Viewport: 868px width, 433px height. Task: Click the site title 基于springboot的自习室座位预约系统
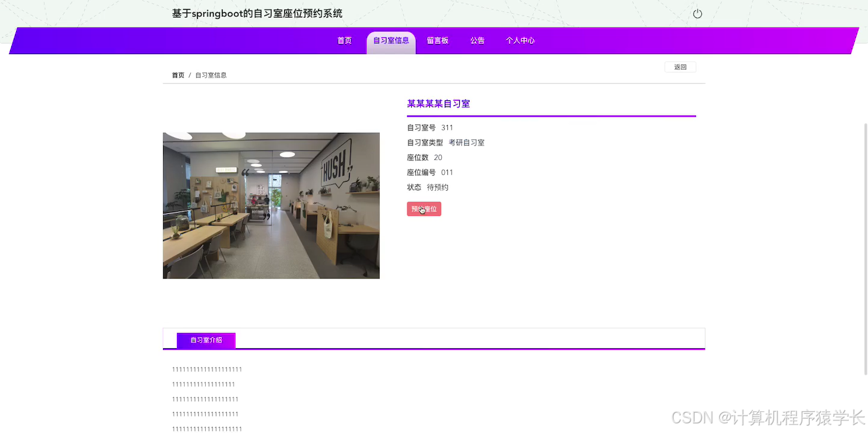tap(257, 13)
